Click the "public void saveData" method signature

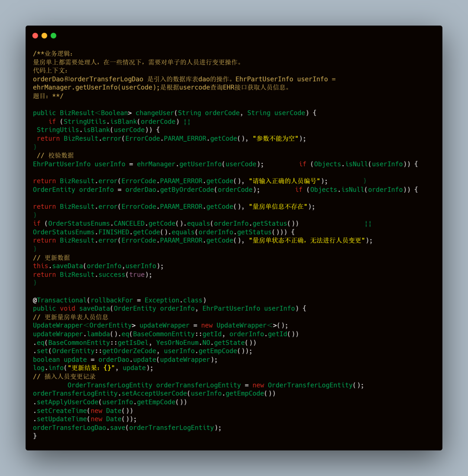point(169,309)
